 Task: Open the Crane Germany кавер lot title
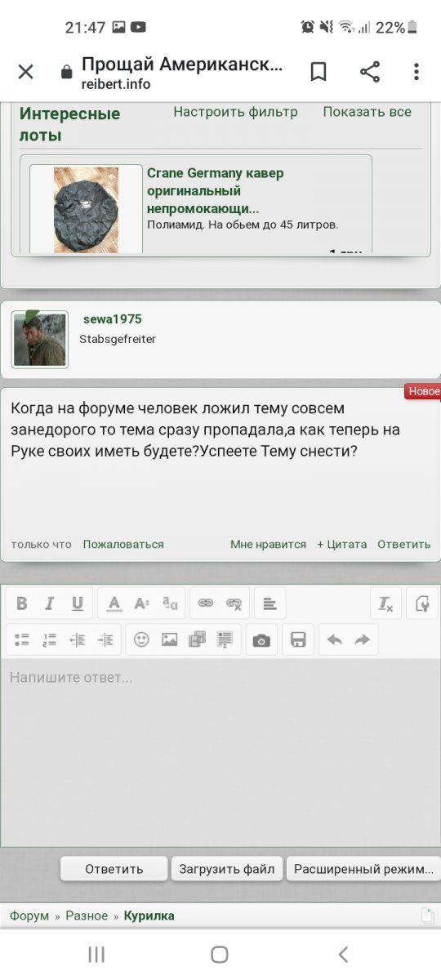216,191
